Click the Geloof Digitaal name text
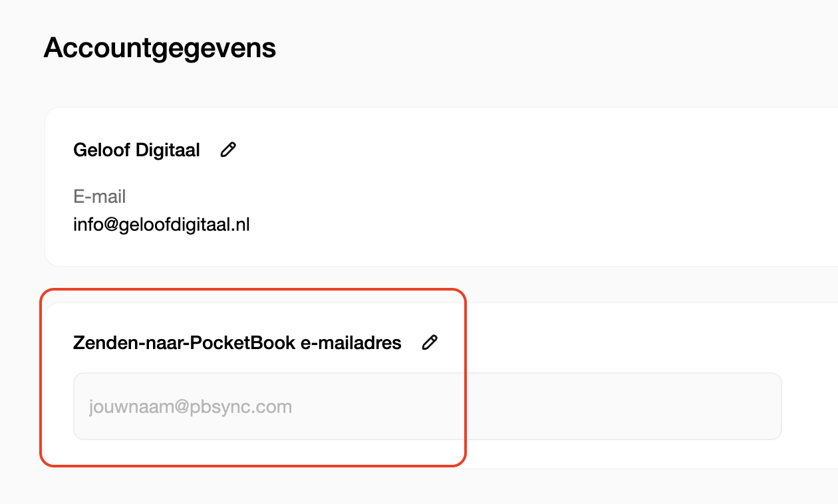The width and height of the screenshot is (838, 504). (x=136, y=150)
